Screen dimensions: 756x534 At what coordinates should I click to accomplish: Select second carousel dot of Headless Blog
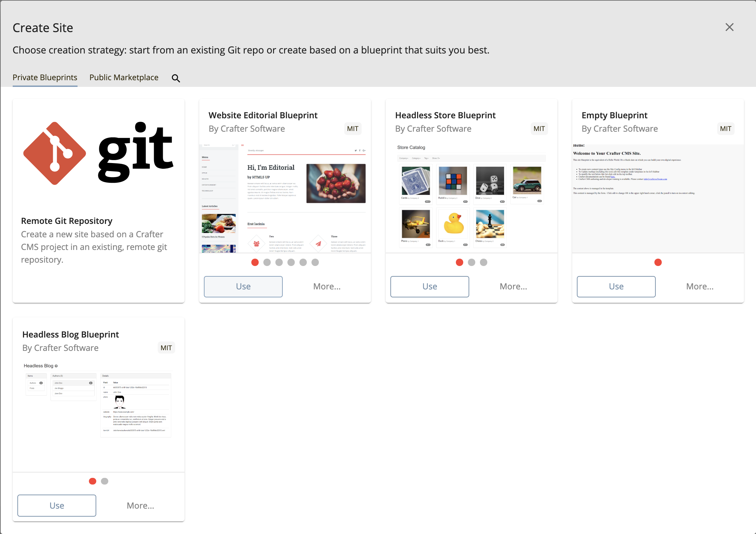(105, 481)
